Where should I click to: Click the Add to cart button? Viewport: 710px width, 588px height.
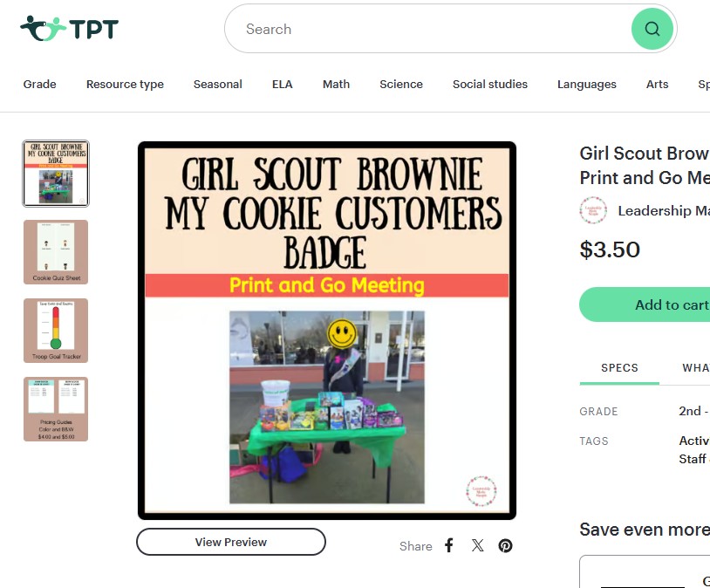tap(645, 304)
